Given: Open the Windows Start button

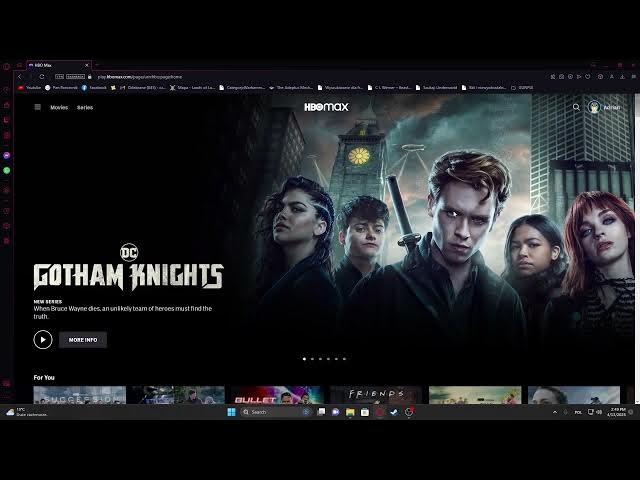Looking at the screenshot, I should tap(231, 412).
